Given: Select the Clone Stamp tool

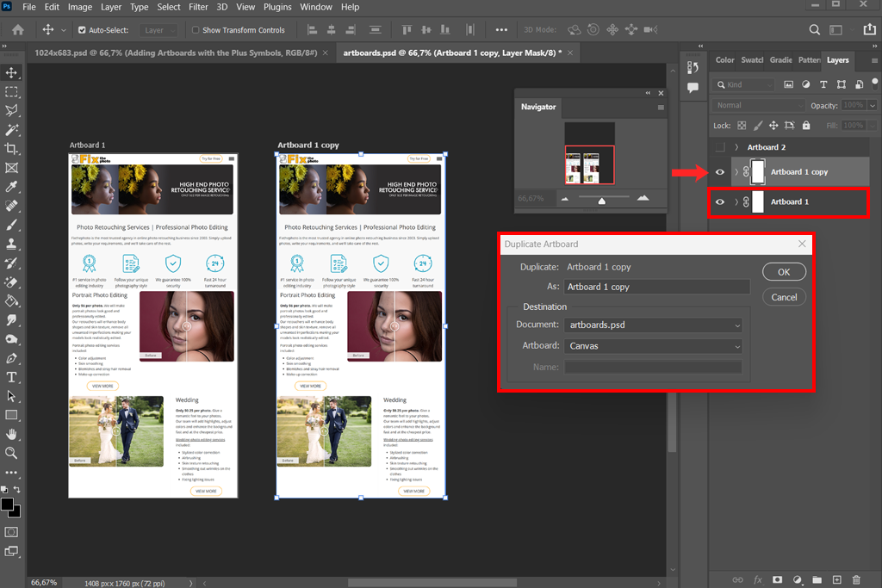Looking at the screenshot, I should tap(11, 244).
